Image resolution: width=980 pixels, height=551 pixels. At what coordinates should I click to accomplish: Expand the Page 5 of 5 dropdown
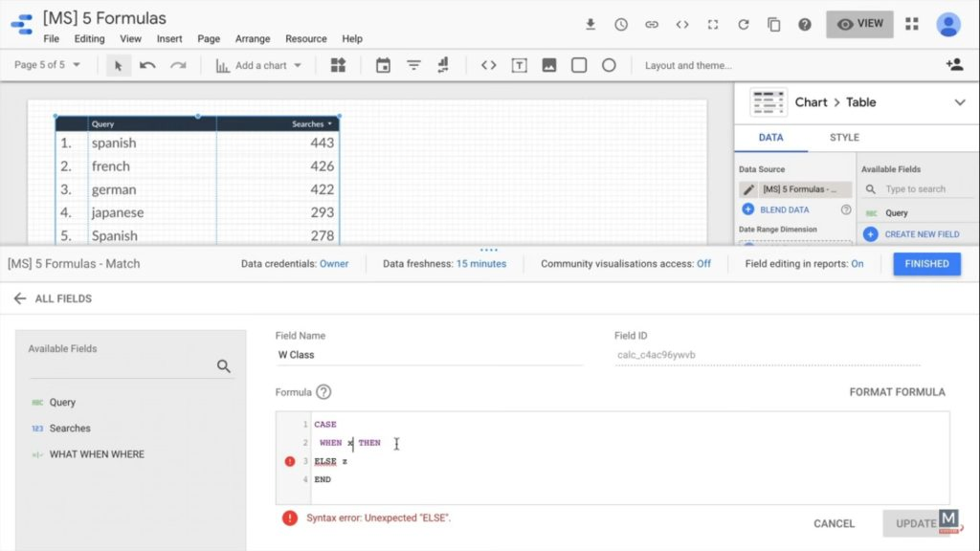pos(48,65)
